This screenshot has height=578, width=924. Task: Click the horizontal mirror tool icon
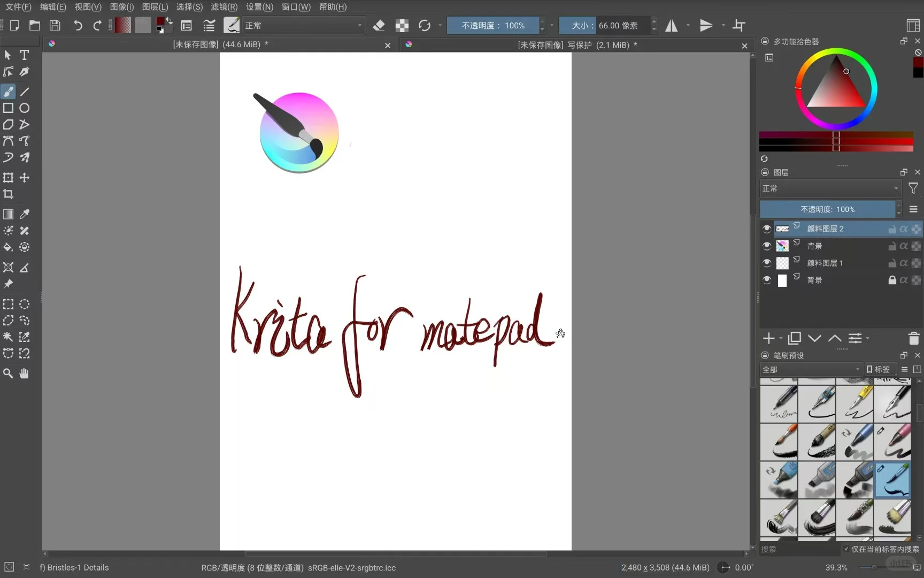[x=671, y=26]
